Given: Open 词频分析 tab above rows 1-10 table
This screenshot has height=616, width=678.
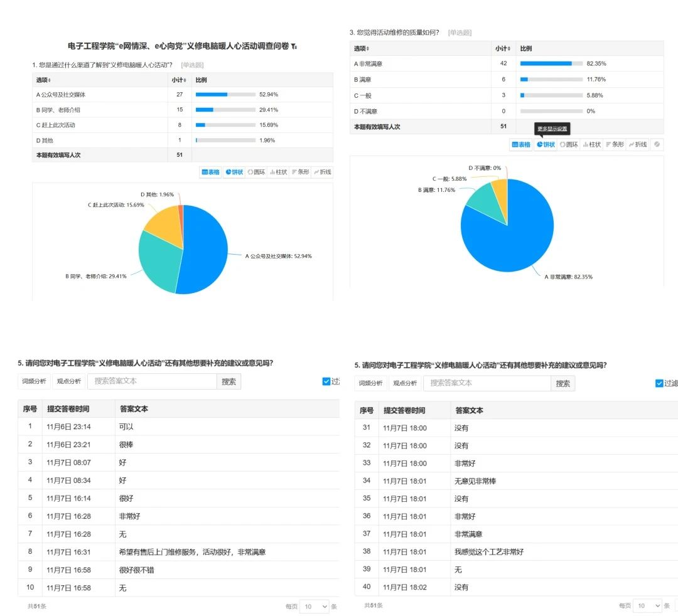Looking at the screenshot, I should [x=35, y=381].
